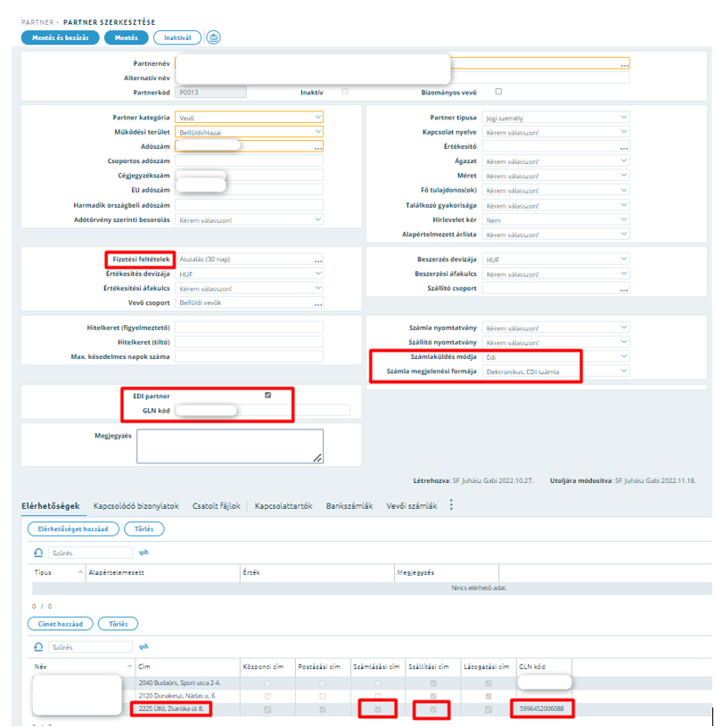The height and width of the screenshot is (728, 715).
Task: Click the GLN kód cell 5996452006088
Action: click(542, 708)
